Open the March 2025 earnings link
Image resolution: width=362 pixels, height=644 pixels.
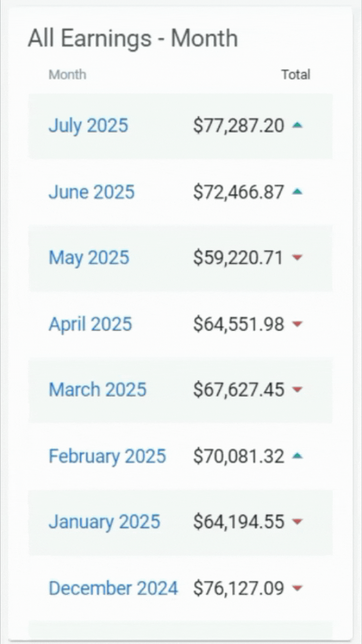pyautogui.click(x=98, y=389)
